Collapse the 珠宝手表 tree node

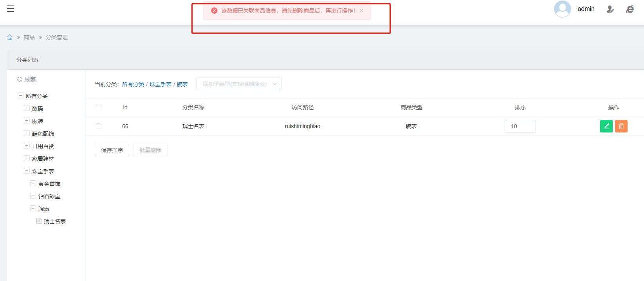click(27, 171)
